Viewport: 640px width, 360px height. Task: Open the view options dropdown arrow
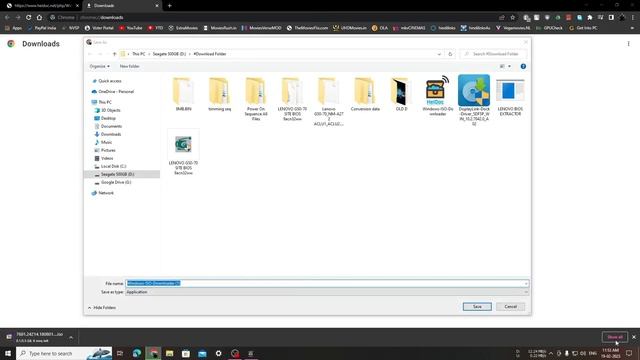509,66
